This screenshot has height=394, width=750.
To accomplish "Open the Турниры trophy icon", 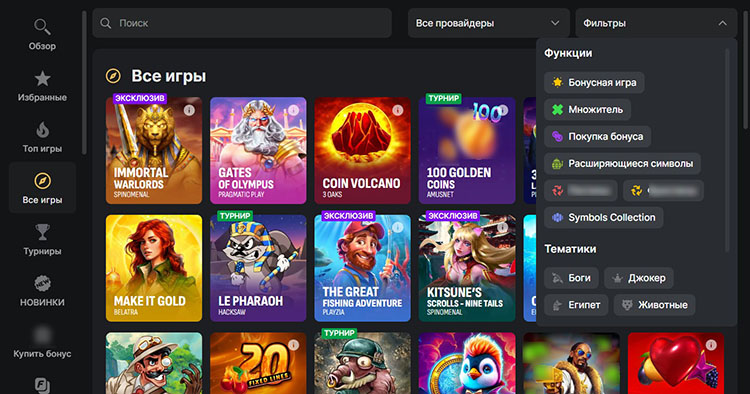I will [x=42, y=232].
